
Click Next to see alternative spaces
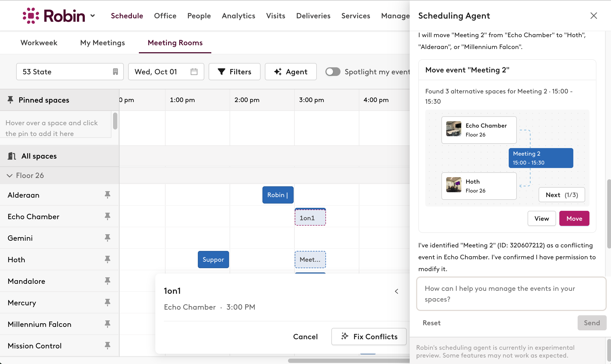point(561,195)
